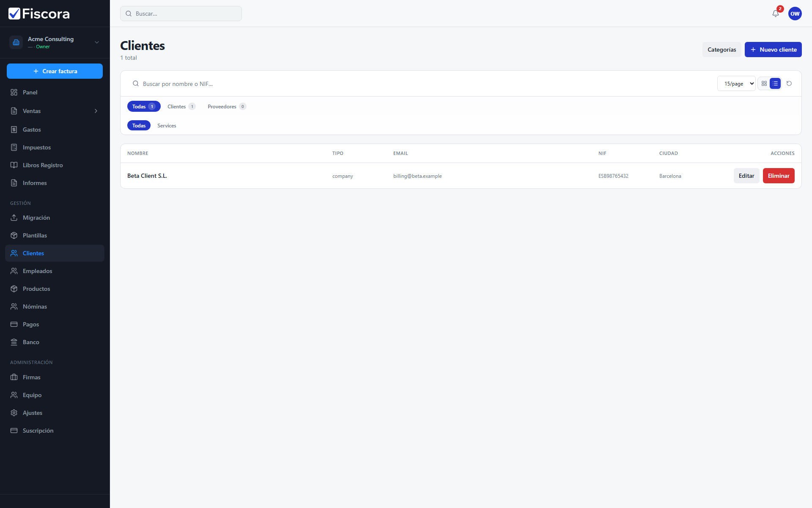Click the Firmas icon in sidebar
The width and height of the screenshot is (812, 508).
tap(14, 377)
